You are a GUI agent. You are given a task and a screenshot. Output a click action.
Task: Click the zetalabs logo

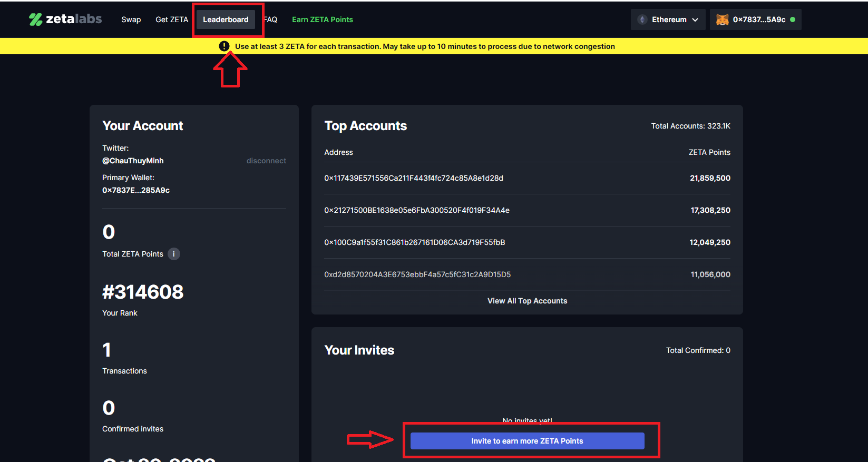pos(65,19)
